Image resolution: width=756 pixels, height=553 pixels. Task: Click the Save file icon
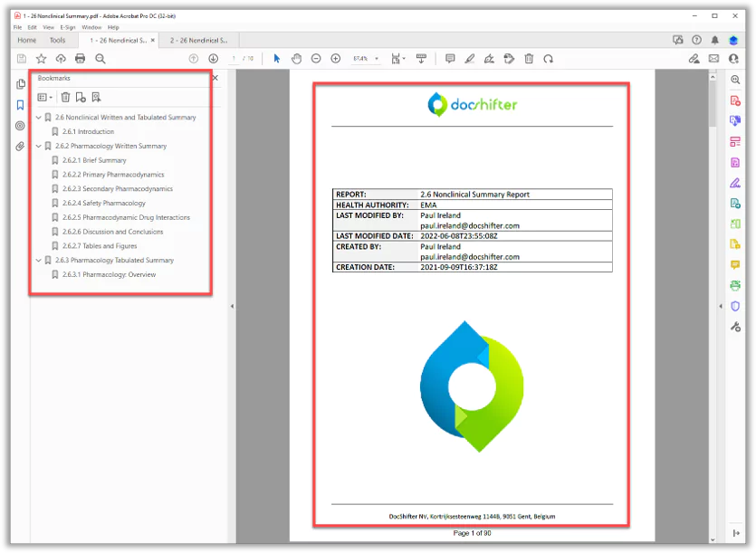[22, 59]
